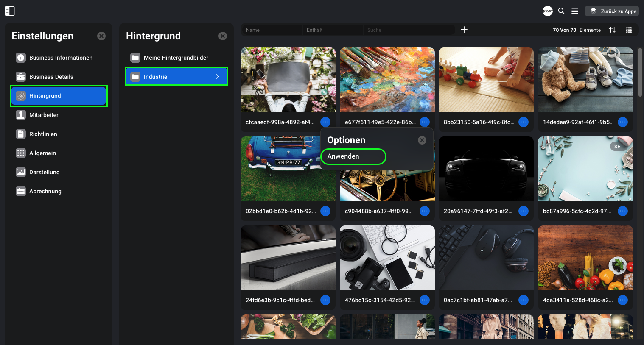
Task: Open options for image 8bb23150-5a16-4f9c
Action: (524, 122)
